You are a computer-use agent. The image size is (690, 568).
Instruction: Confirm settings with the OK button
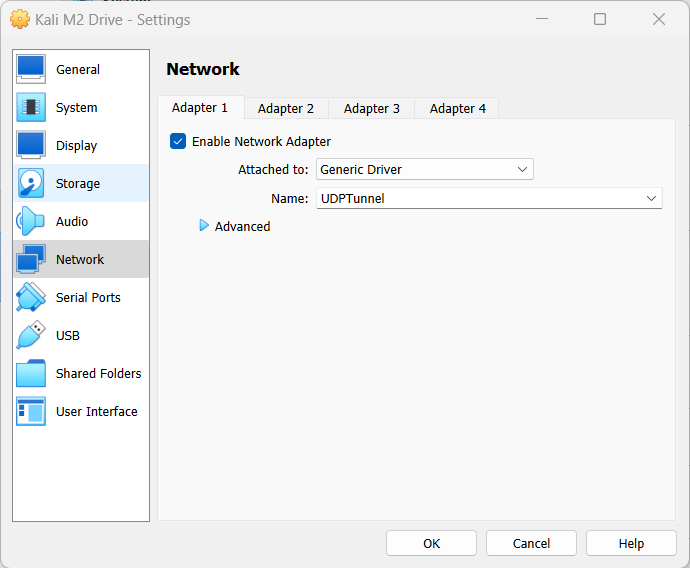[431, 543]
